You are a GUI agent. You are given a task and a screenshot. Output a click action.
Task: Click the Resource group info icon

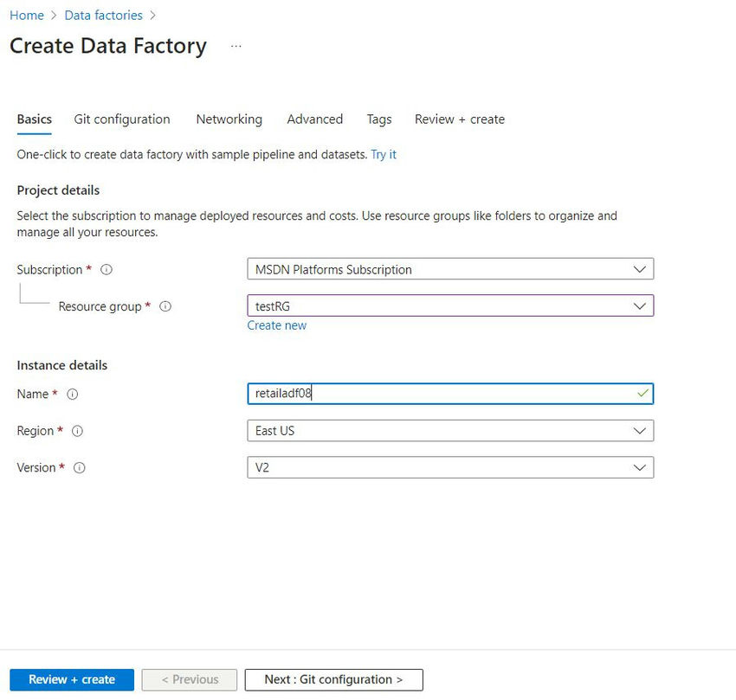click(x=165, y=306)
